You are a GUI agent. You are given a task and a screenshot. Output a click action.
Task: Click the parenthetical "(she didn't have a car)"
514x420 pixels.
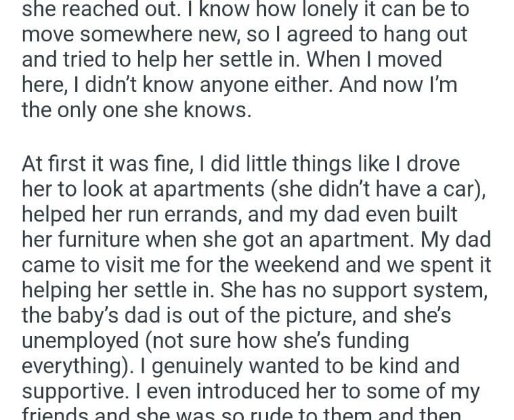(x=381, y=190)
